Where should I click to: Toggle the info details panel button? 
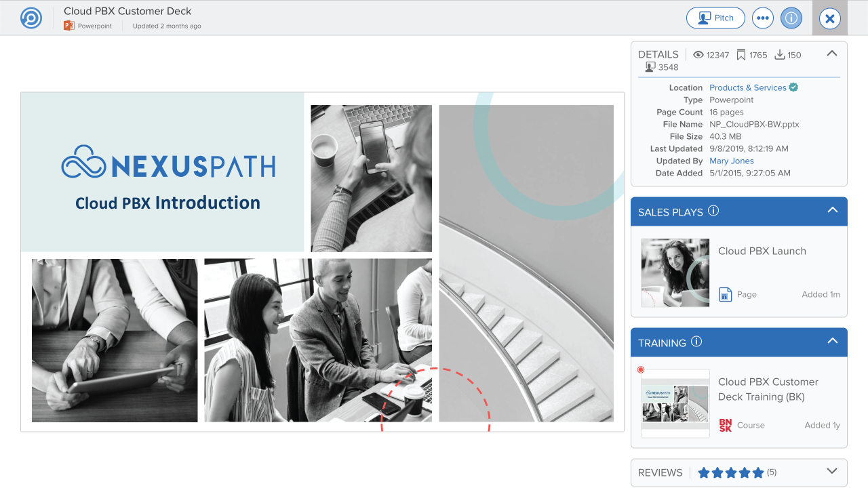pyautogui.click(x=791, y=18)
